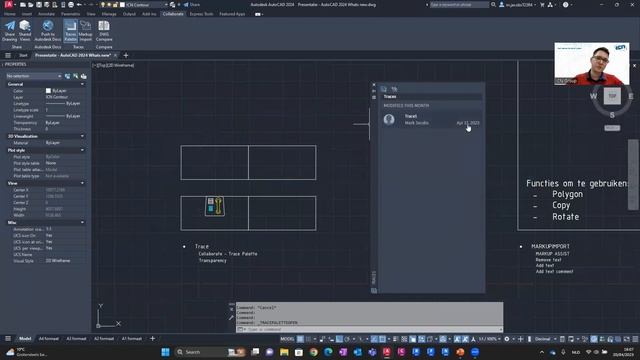Collapse the Misc properties section
Image resolution: width=640 pixels, height=360 pixels.
point(82,222)
